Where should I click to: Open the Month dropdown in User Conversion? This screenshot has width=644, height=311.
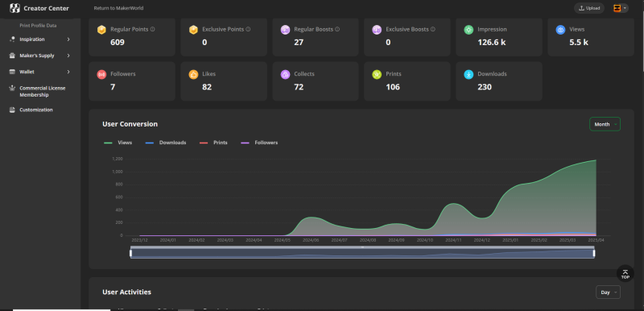[605, 124]
